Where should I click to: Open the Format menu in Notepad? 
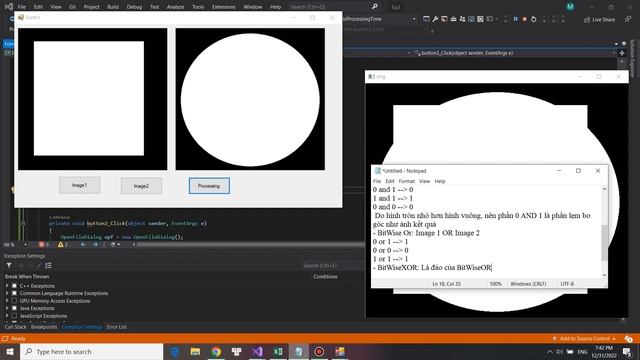coord(407,181)
